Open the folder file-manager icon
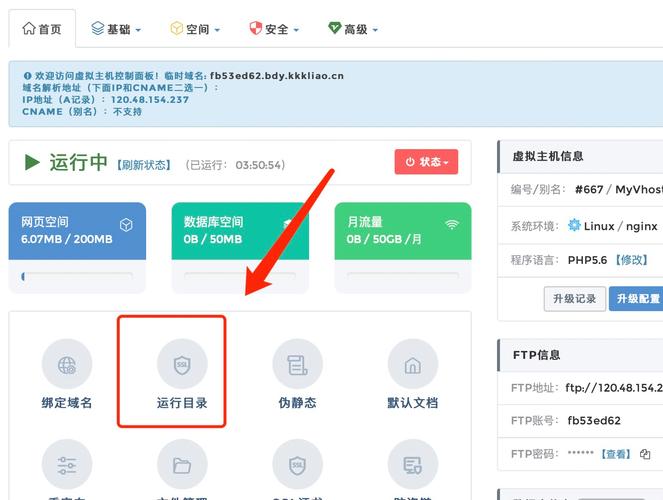This screenshot has height=500, width=663. coord(182,464)
